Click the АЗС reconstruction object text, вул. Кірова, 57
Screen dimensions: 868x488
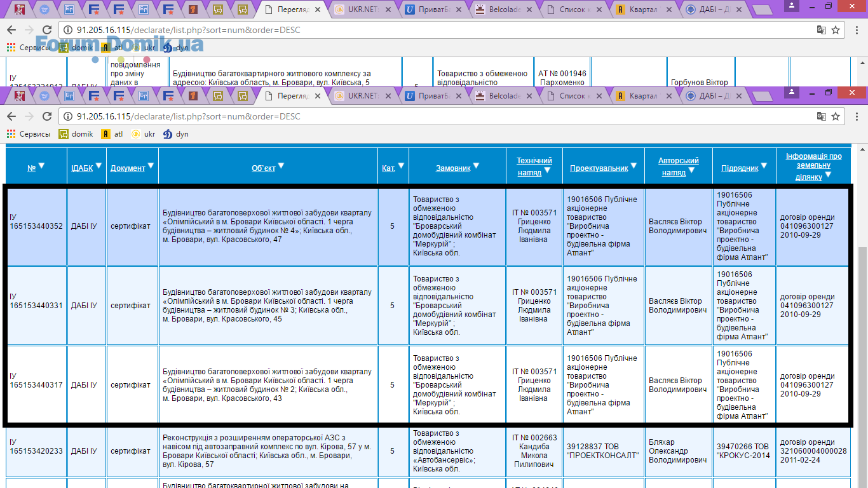pos(268,451)
